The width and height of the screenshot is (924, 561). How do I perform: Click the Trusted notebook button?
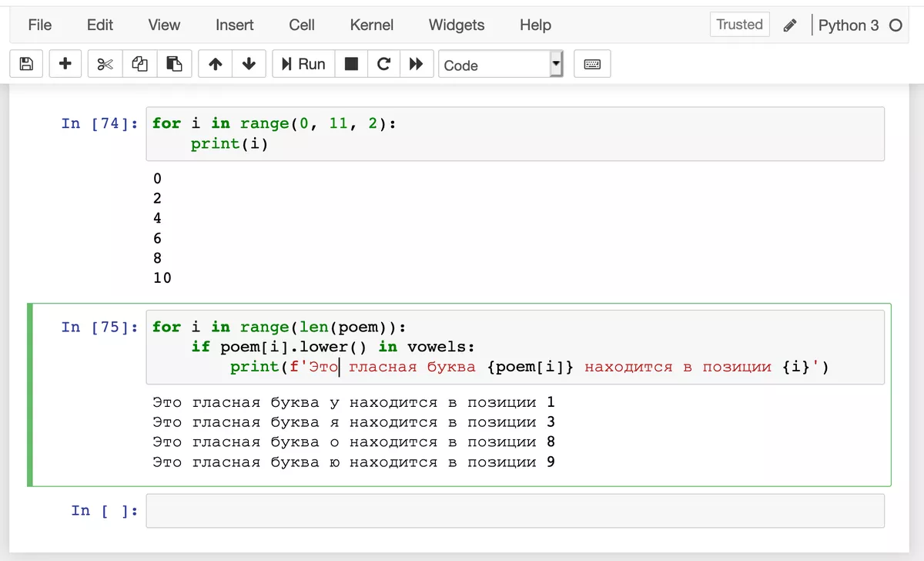739,25
